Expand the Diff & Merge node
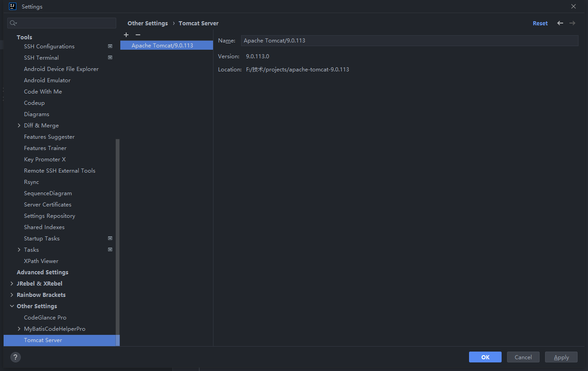The height and width of the screenshot is (371, 588). click(x=19, y=125)
